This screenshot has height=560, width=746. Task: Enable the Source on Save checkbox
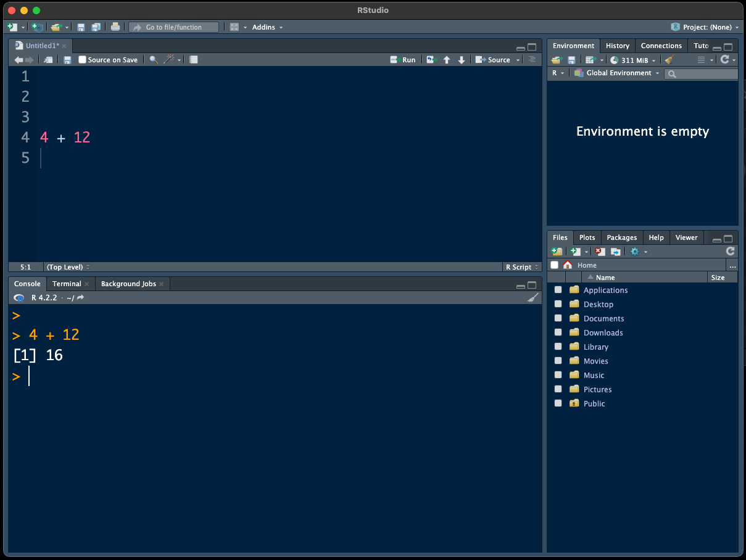(x=83, y=60)
